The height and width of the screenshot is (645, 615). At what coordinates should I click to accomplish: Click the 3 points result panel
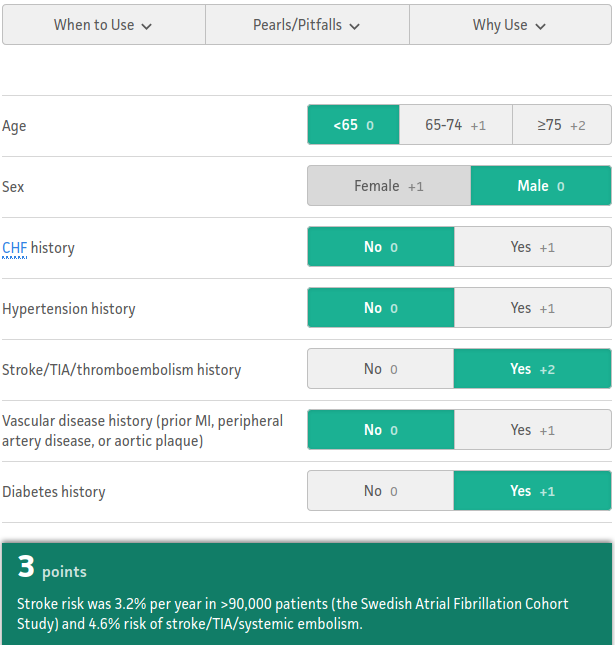click(x=307, y=594)
